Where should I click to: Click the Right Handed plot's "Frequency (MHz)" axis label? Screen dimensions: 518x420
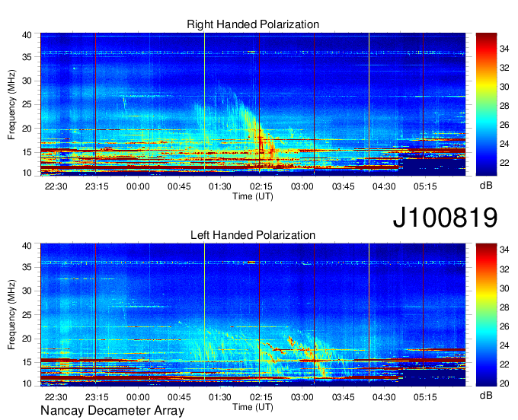pyautogui.click(x=11, y=104)
